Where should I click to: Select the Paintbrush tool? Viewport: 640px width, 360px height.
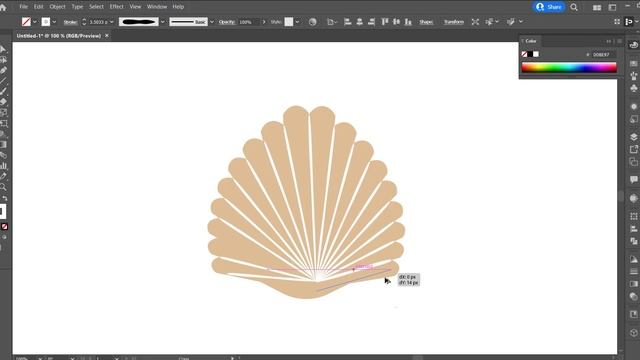pos(3,91)
